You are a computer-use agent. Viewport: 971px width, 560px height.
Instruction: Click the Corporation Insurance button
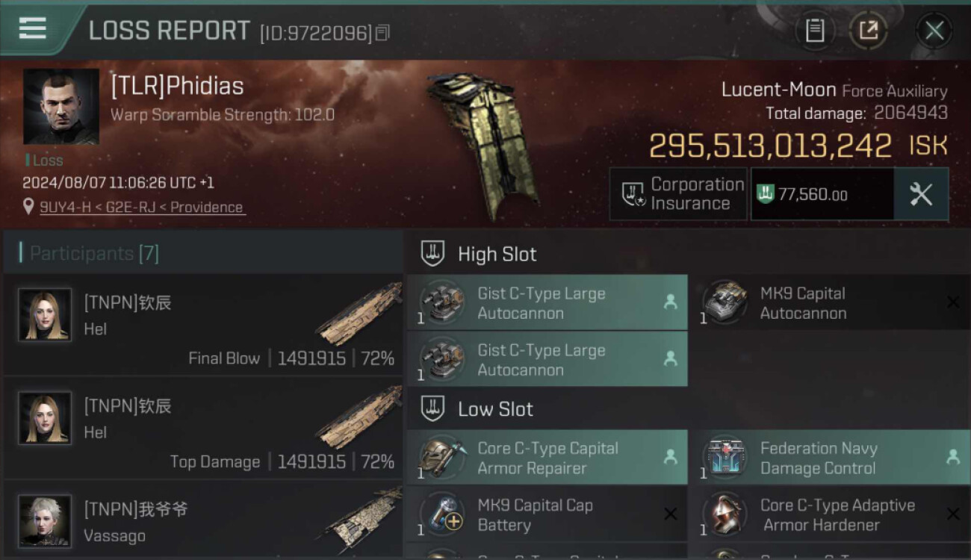click(x=678, y=194)
